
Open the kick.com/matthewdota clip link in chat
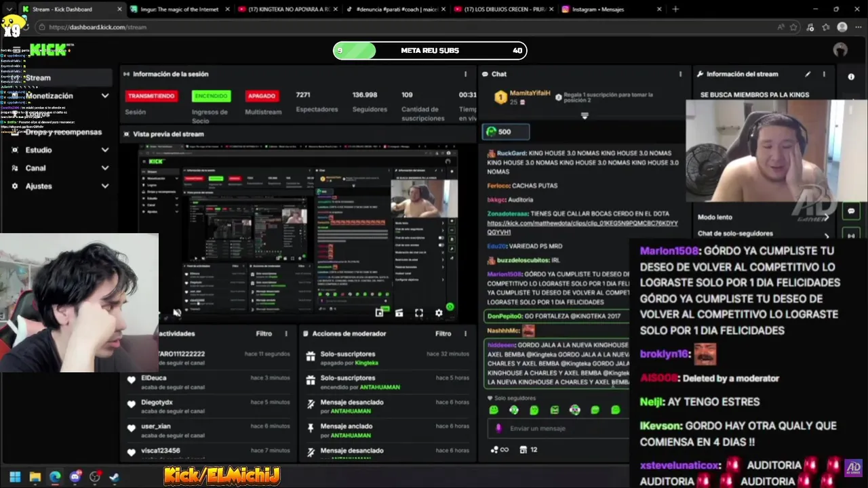[582, 227]
